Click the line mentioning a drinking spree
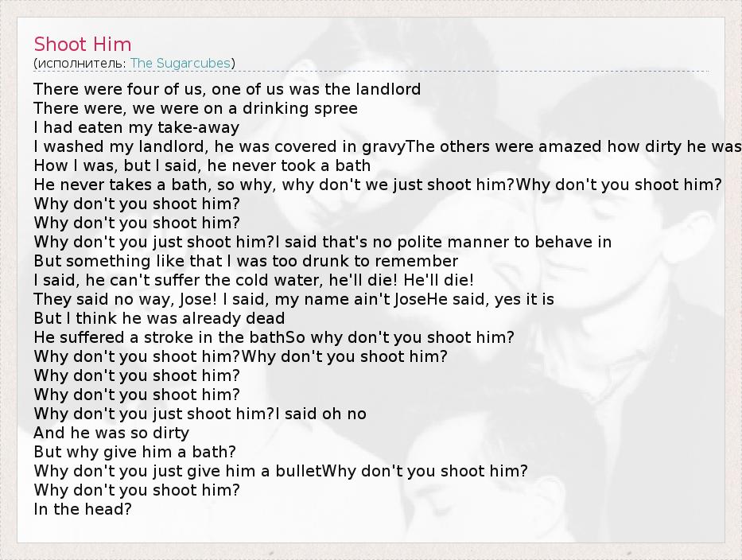Screen dimensions: 742x560 (x=196, y=108)
